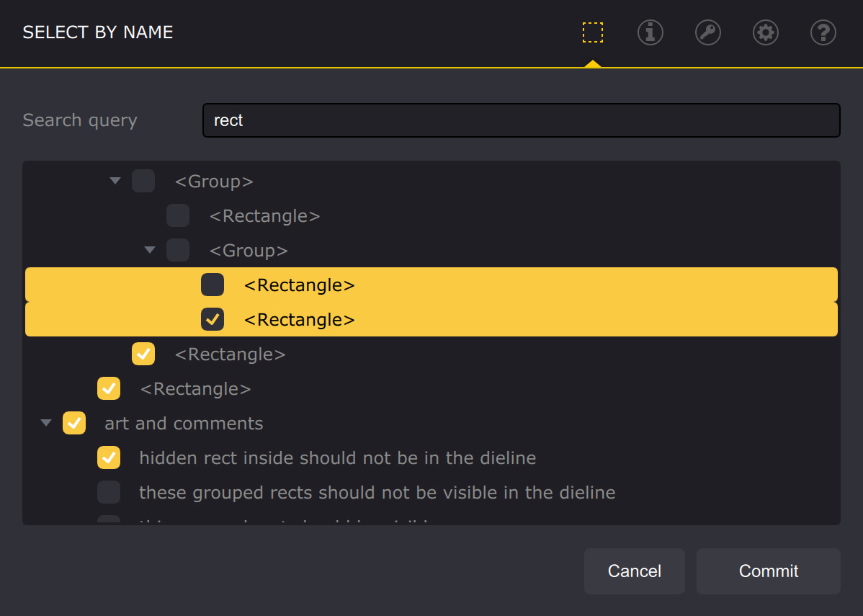
Task: Switch to the dashed selection marquee tab icon
Action: coord(592,32)
